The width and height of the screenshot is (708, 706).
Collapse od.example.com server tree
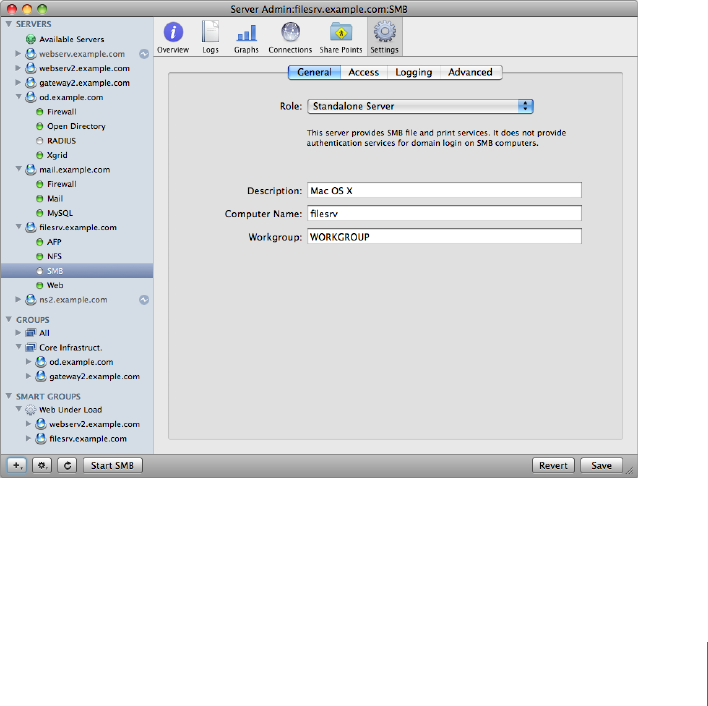[19, 97]
